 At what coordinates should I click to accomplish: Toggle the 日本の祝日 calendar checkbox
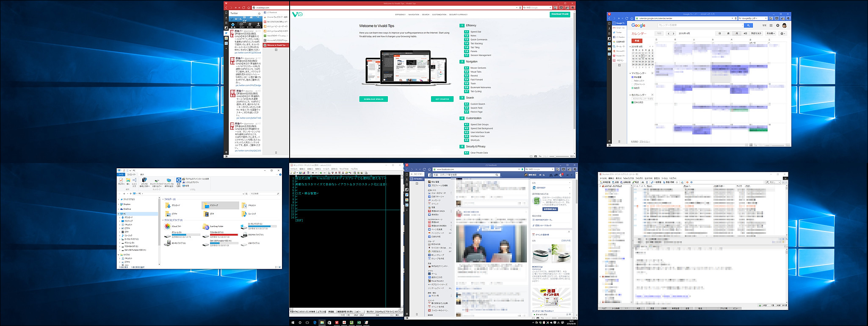(x=633, y=102)
